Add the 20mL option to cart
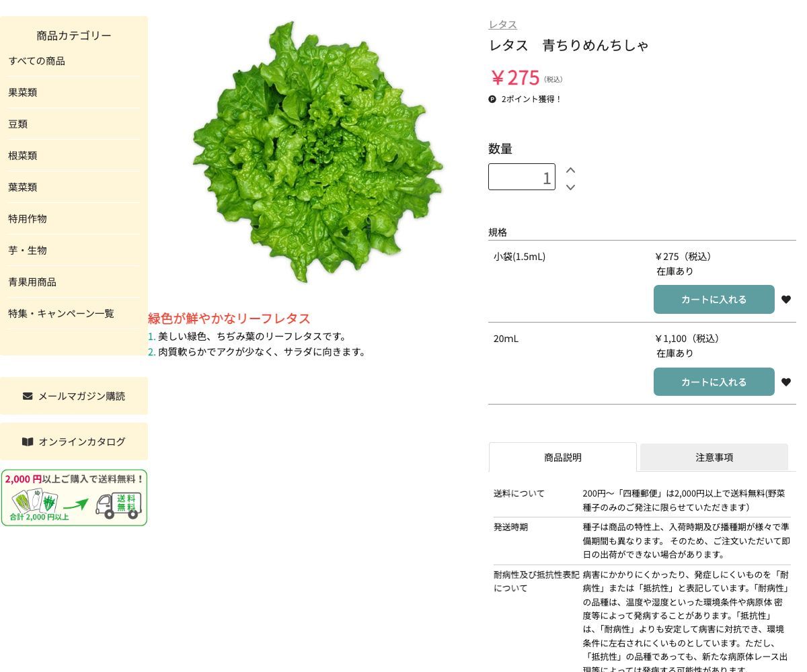The height and width of the screenshot is (672, 807). [x=714, y=382]
